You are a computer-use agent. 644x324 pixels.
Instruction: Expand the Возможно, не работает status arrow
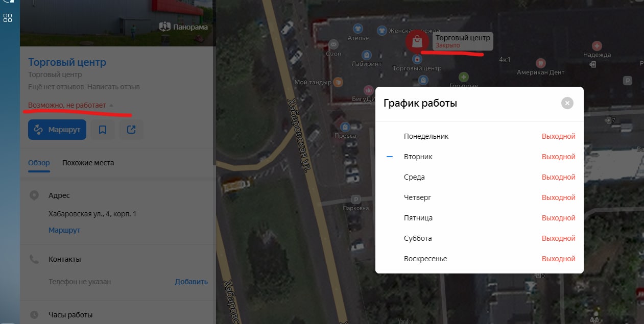click(111, 105)
